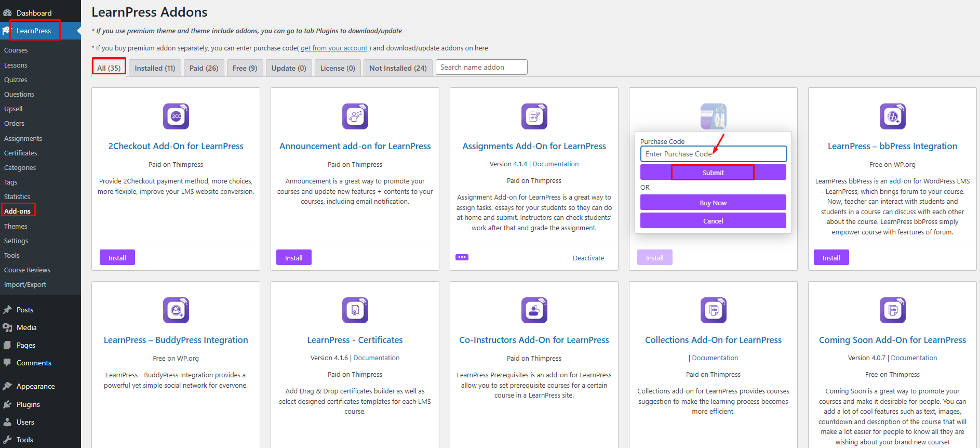Viewport: 980px width, 448px height.
Task: Open the 'get from your account' link
Action: [x=334, y=48]
